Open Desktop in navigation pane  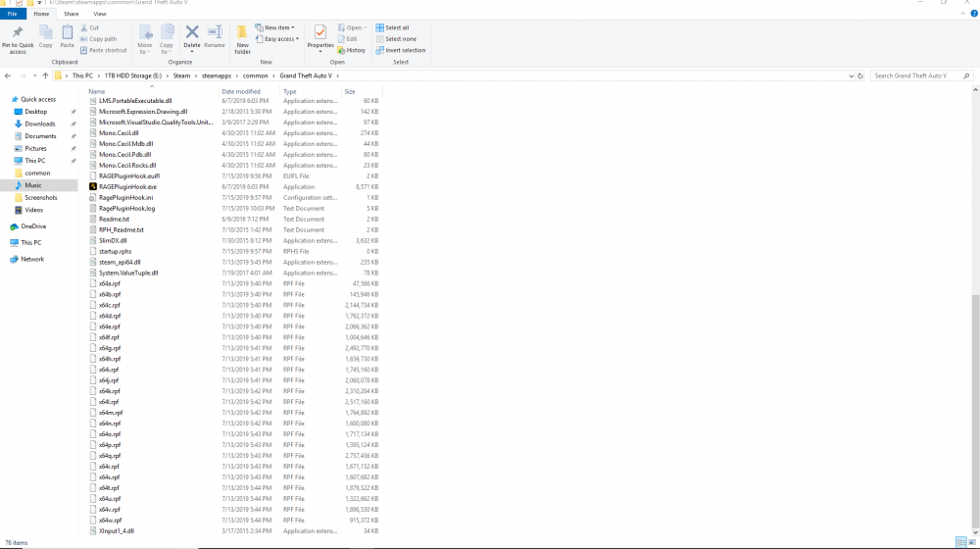35,112
